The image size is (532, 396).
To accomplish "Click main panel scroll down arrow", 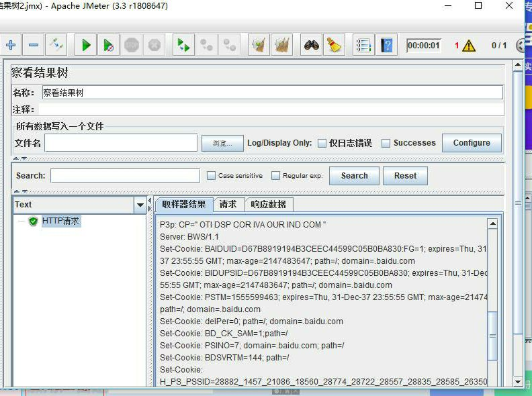I will (518, 381).
